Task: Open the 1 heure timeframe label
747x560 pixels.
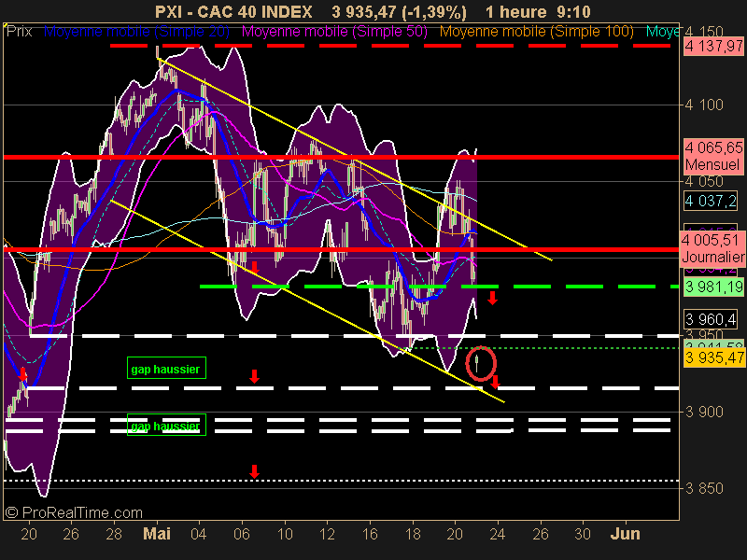Action: pyautogui.click(x=516, y=11)
